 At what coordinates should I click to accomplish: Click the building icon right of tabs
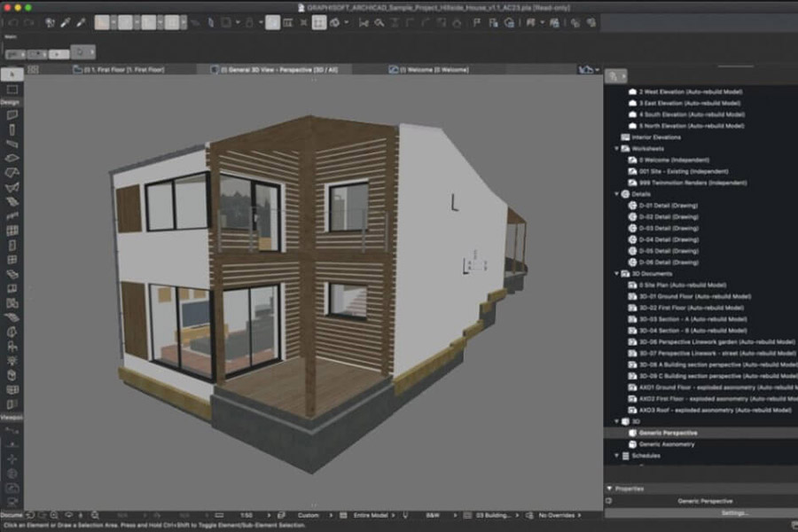(x=586, y=70)
